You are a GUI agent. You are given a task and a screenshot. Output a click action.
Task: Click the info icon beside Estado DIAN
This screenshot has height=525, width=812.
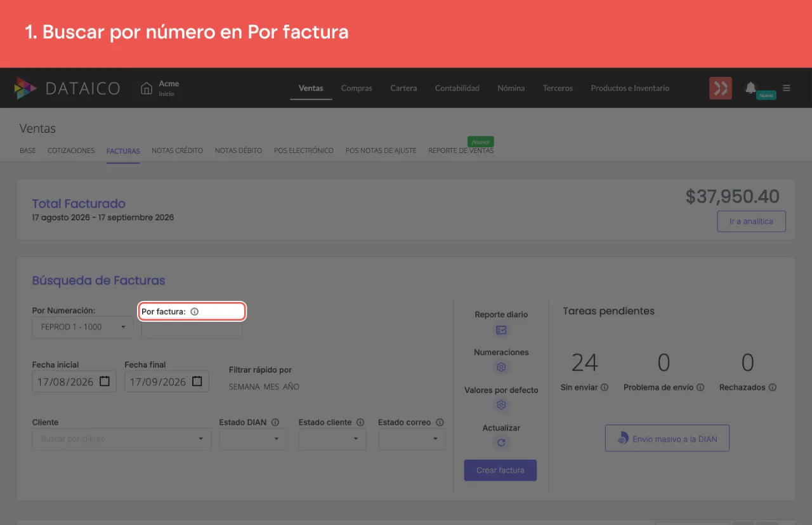[275, 422]
